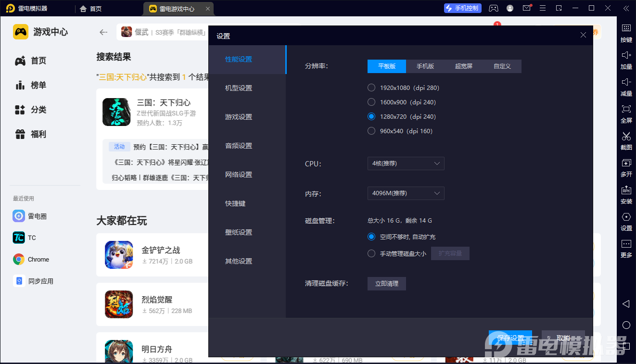
Task: Open the gamepad icon in title bar
Action: (x=494, y=8)
